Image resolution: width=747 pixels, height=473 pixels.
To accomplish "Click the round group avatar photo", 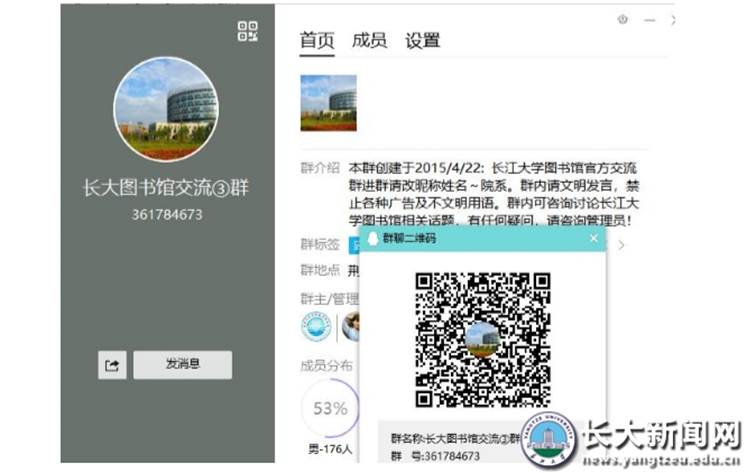I will pyautogui.click(x=166, y=110).
